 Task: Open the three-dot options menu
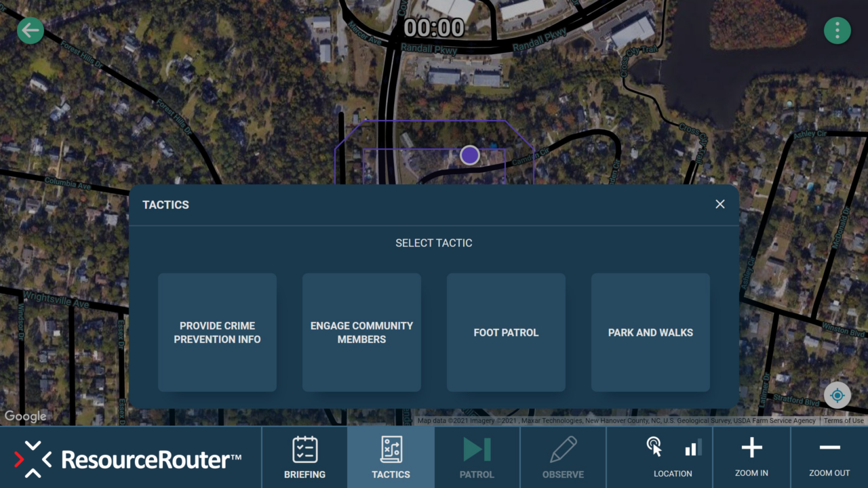[837, 30]
